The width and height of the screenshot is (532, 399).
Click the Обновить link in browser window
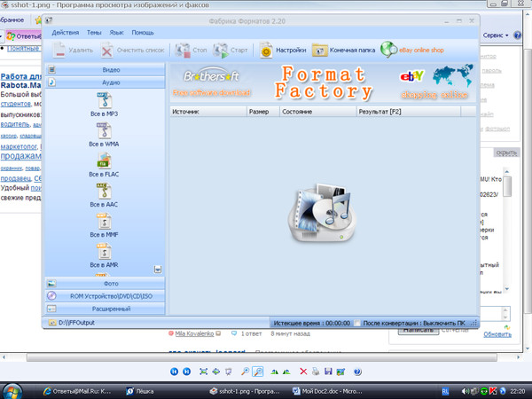click(497, 334)
